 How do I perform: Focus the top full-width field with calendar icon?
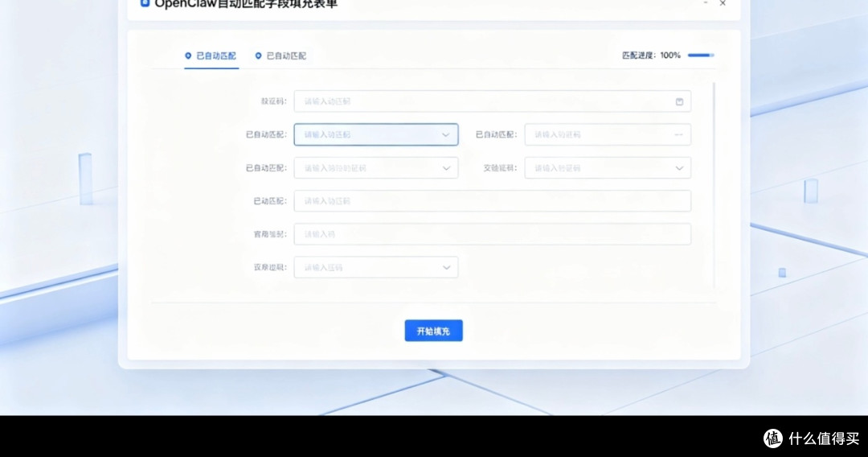point(492,101)
